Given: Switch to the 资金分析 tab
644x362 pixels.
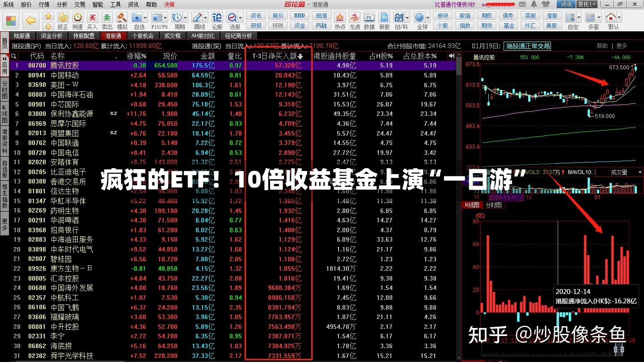Looking at the screenshot, I should [51, 36].
